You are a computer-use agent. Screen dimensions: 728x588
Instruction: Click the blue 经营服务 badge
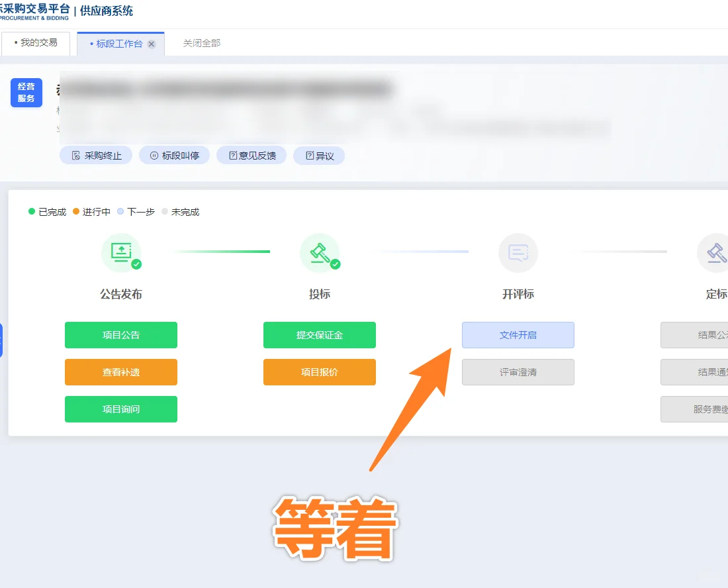coord(26,93)
